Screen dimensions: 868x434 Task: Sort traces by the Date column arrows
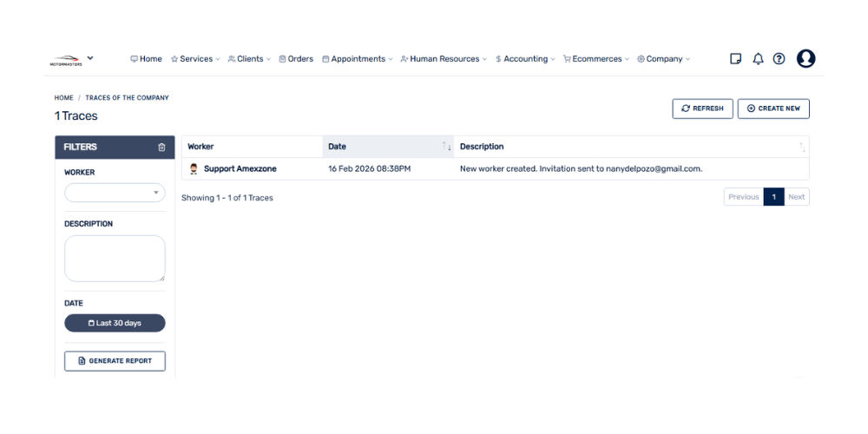[446, 147]
